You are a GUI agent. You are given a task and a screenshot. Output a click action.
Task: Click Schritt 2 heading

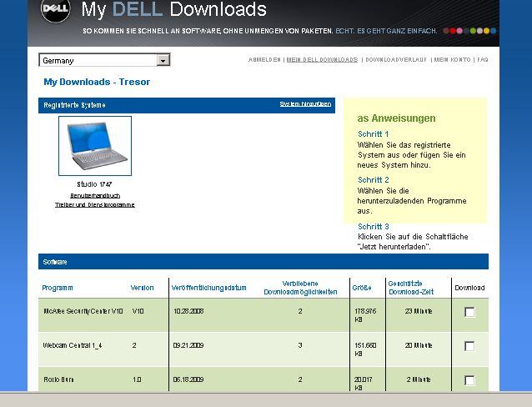pos(374,180)
